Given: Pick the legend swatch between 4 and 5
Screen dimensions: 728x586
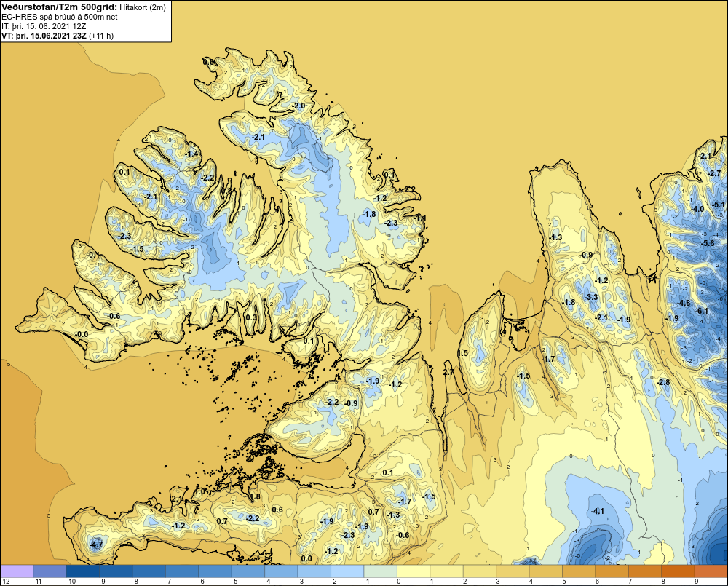Looking at the screenshot, I should [545, 571].
